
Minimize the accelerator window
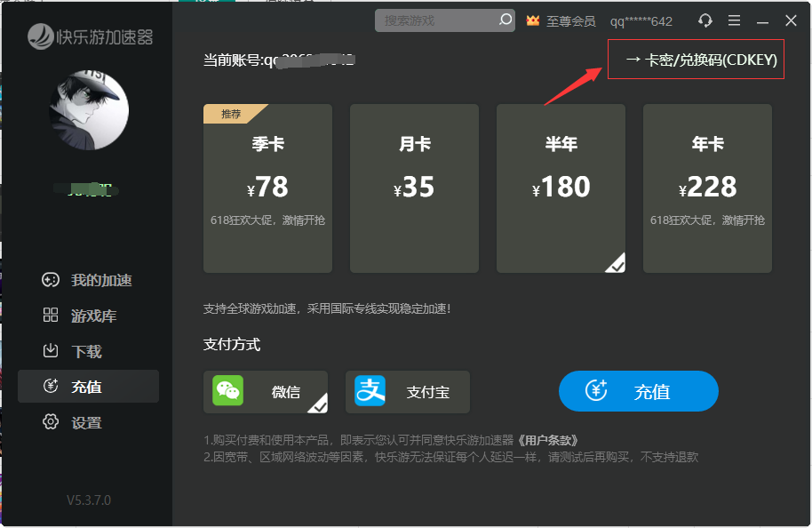coord(762,21)
